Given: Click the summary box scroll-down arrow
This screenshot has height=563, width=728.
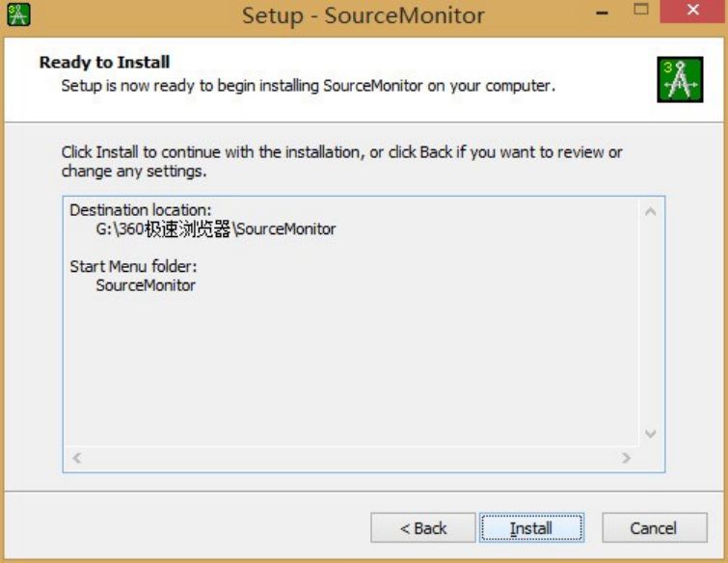Looking at the screenshot, I should [650, 434].
